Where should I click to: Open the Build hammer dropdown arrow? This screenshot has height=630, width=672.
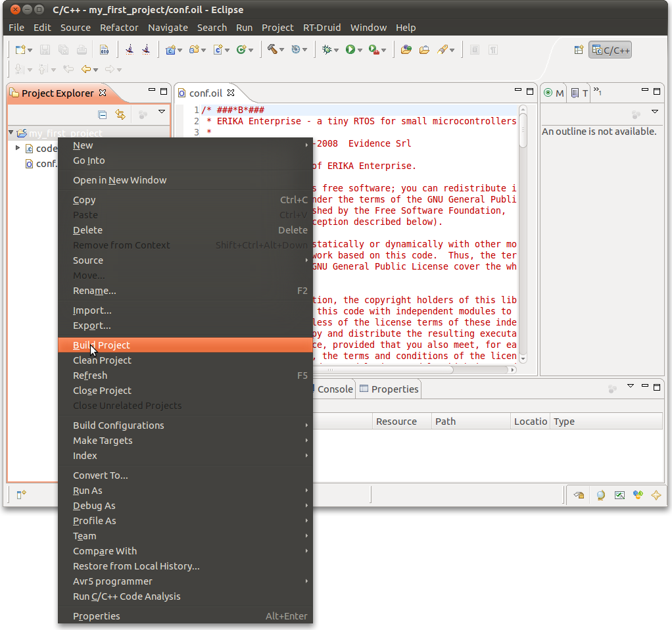tap(282, 50)
